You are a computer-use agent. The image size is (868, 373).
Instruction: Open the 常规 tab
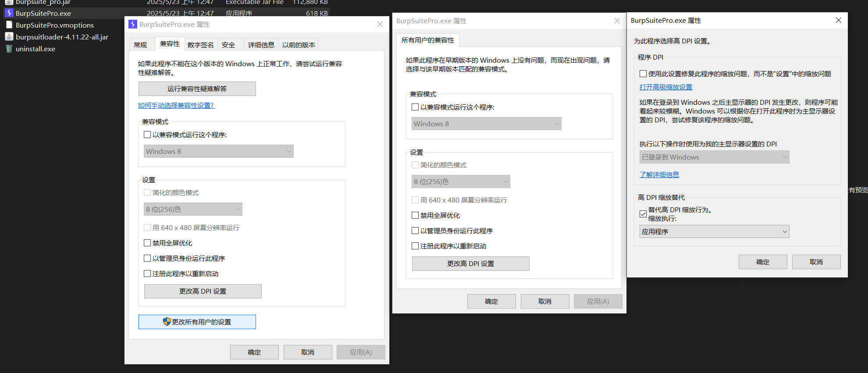pos(141,45)
